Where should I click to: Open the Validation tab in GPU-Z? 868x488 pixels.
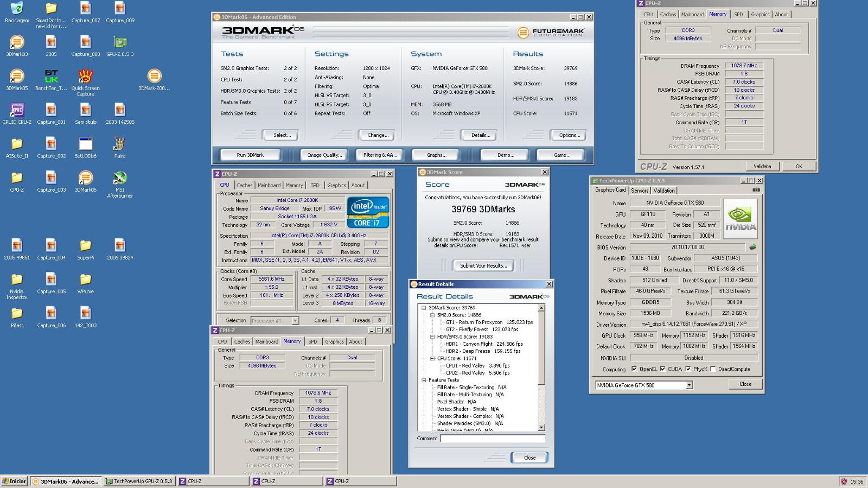664,191
